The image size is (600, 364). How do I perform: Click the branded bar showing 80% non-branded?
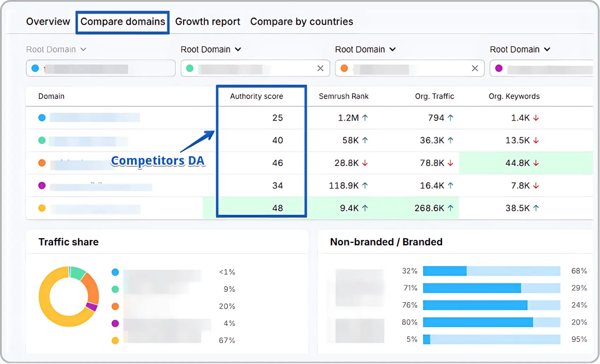click(x=492, y=322)
